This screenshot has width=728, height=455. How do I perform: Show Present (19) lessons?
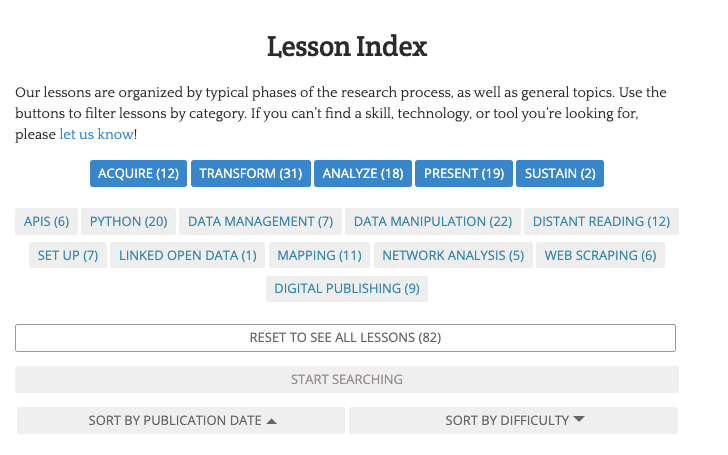pos(464,174)
